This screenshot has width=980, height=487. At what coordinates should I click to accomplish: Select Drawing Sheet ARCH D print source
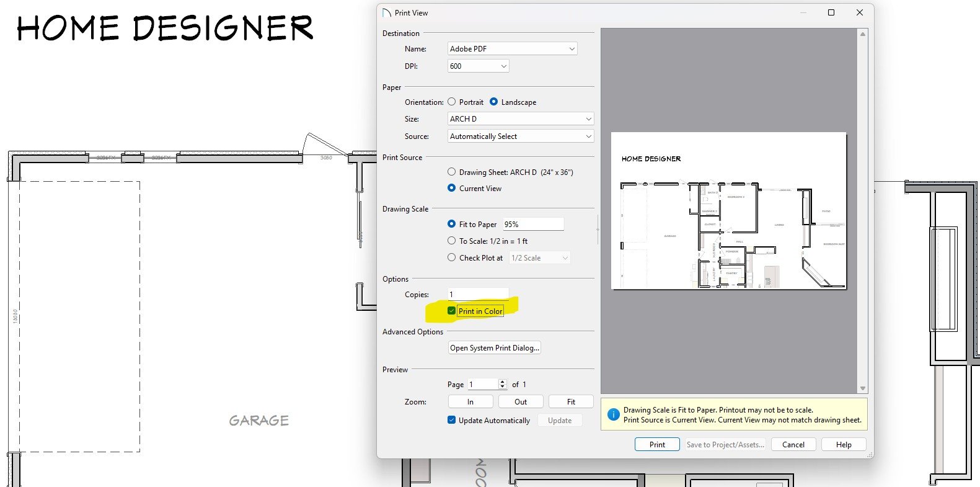(452, 172)
